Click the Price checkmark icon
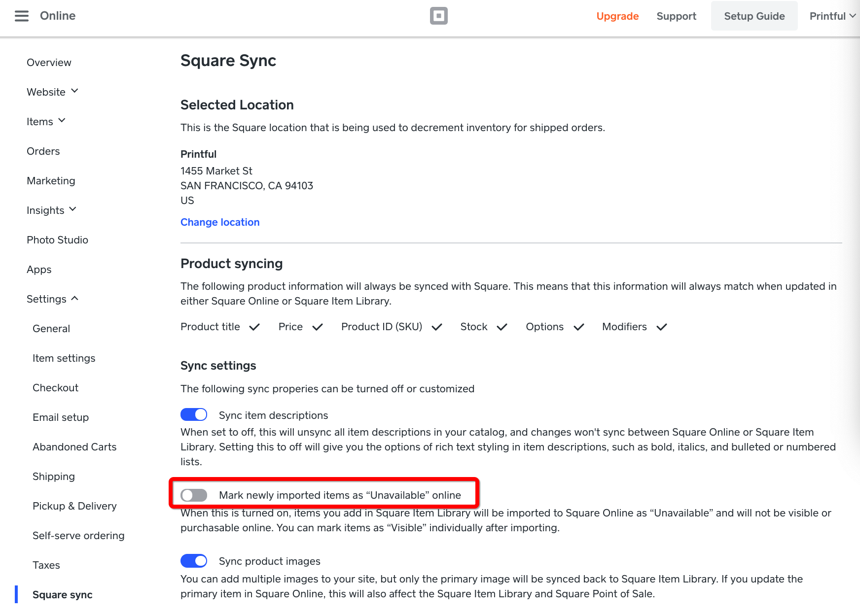 (318, 327)
